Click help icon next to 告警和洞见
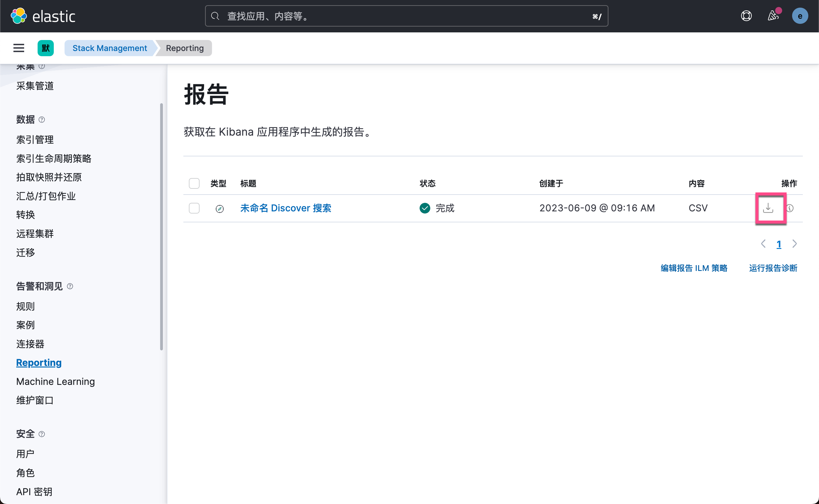This screenshot has width=819, height=504. point(70,286)
